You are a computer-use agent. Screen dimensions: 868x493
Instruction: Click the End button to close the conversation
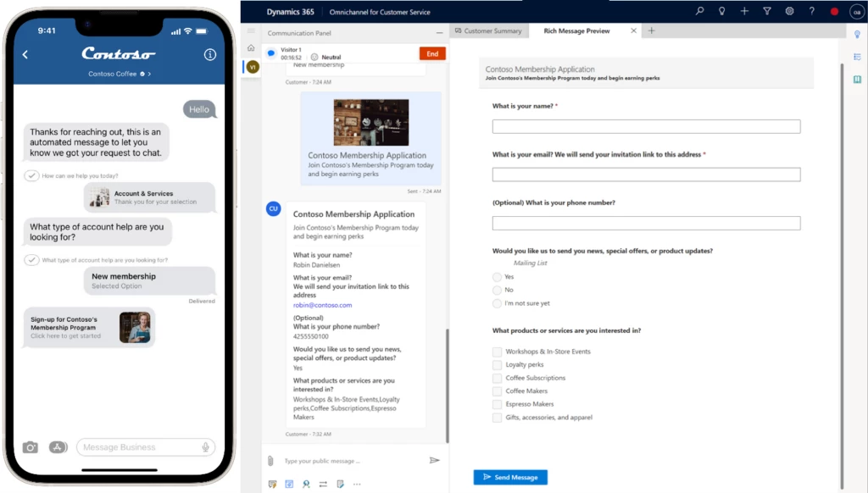click(431, 53)
